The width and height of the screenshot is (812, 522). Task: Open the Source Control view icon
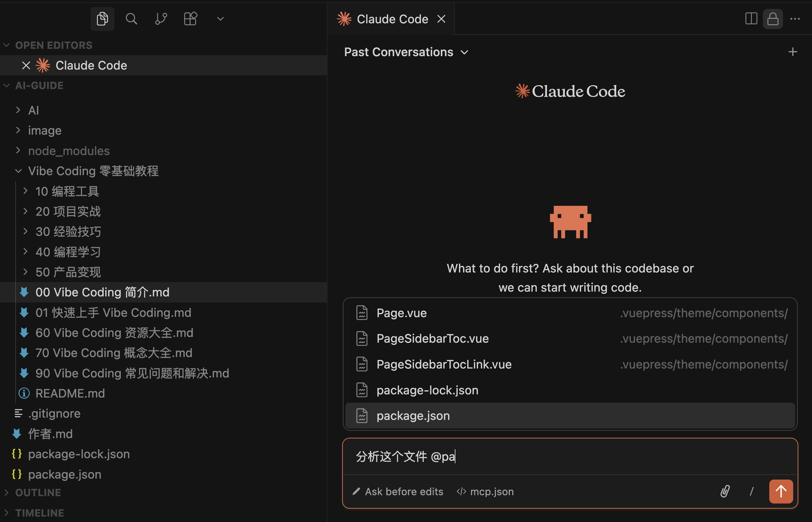161,19
